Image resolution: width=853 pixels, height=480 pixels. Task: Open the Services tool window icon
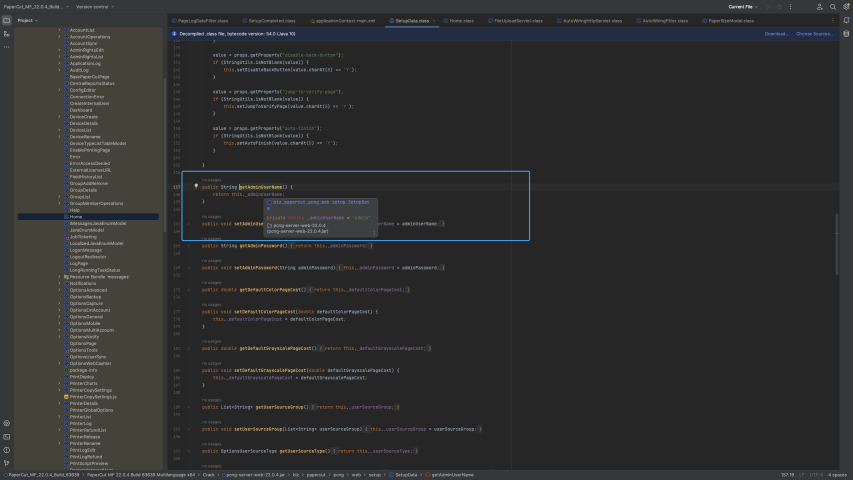(x=7, y=423)
